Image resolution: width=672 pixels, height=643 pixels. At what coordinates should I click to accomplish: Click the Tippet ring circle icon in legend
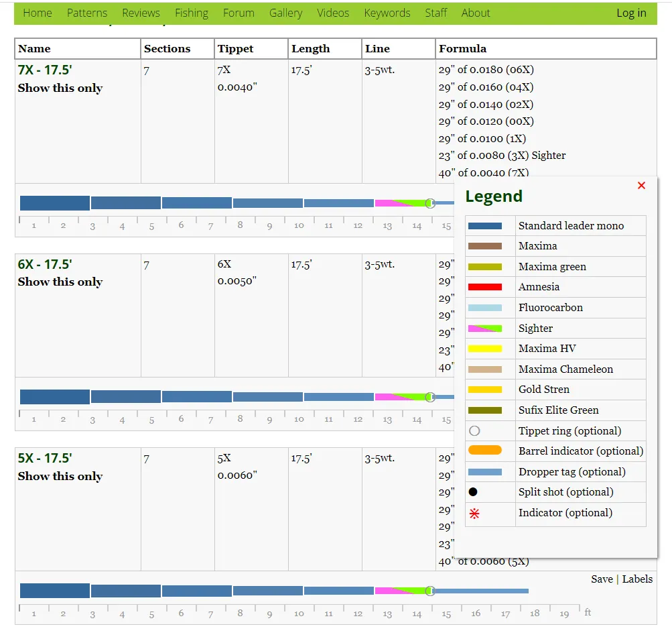pos(474,430)
